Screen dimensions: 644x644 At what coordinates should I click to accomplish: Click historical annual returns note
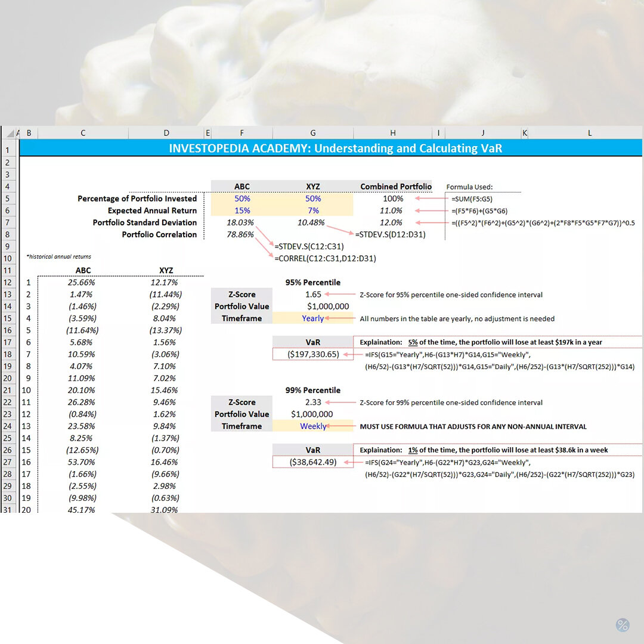58,256
